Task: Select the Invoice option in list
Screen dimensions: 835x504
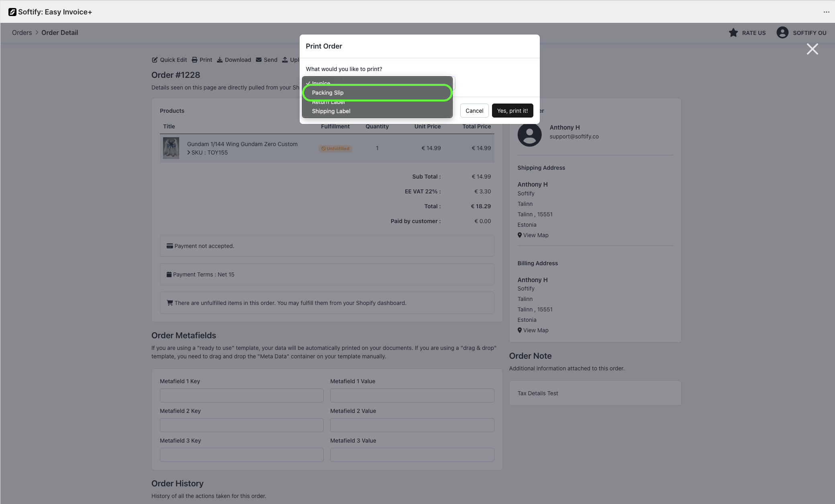Action: [x=321, y=82]
